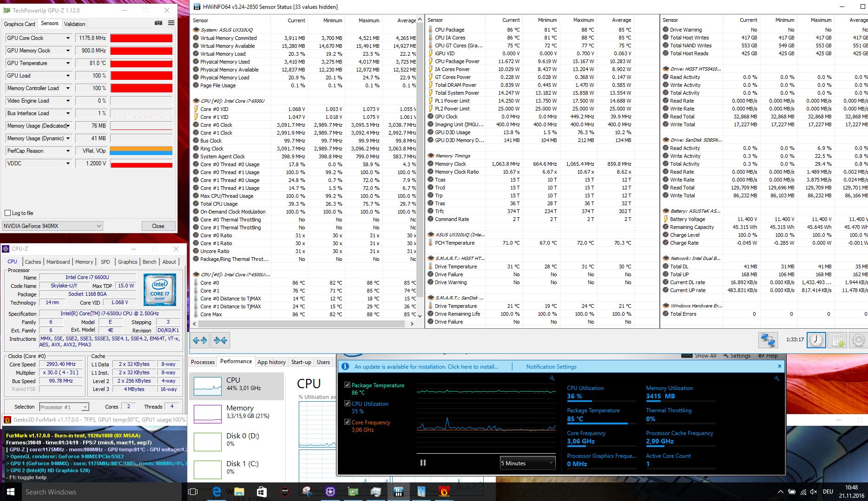Screen dimensions: 868x501
Task: Open PerfCap Reason sensor dropdown
Action: point(68,151)
